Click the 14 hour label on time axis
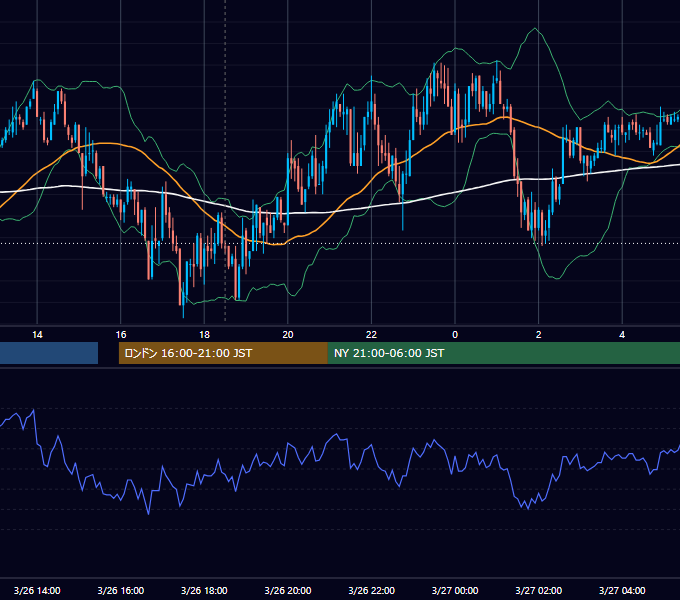The image size is (680, 600). [37, 335]
